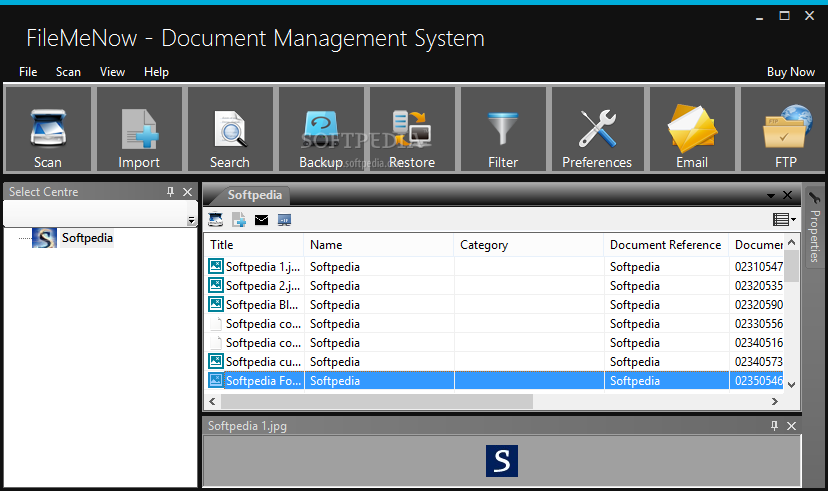
Task: Select the Softpedia 1.j... row
Action: (x=494, y=267)
